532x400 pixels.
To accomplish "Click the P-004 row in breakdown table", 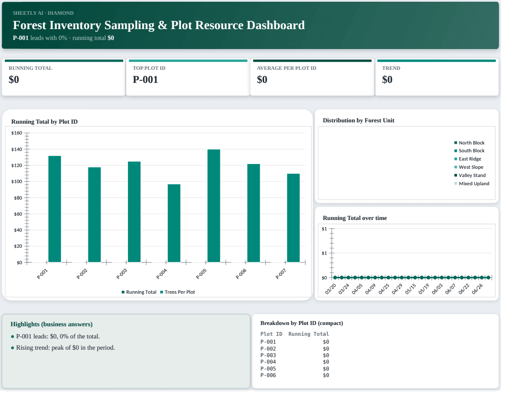I will (295, 362).
